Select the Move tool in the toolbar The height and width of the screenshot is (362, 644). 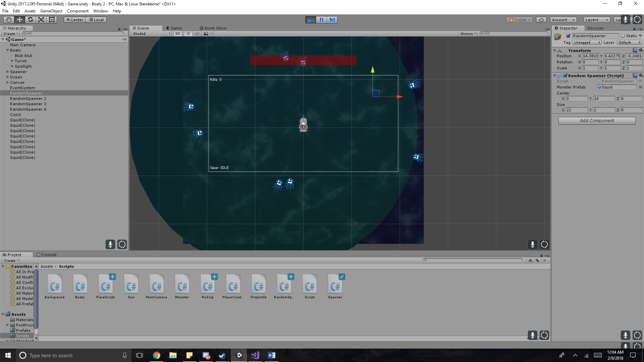(19, 20)
